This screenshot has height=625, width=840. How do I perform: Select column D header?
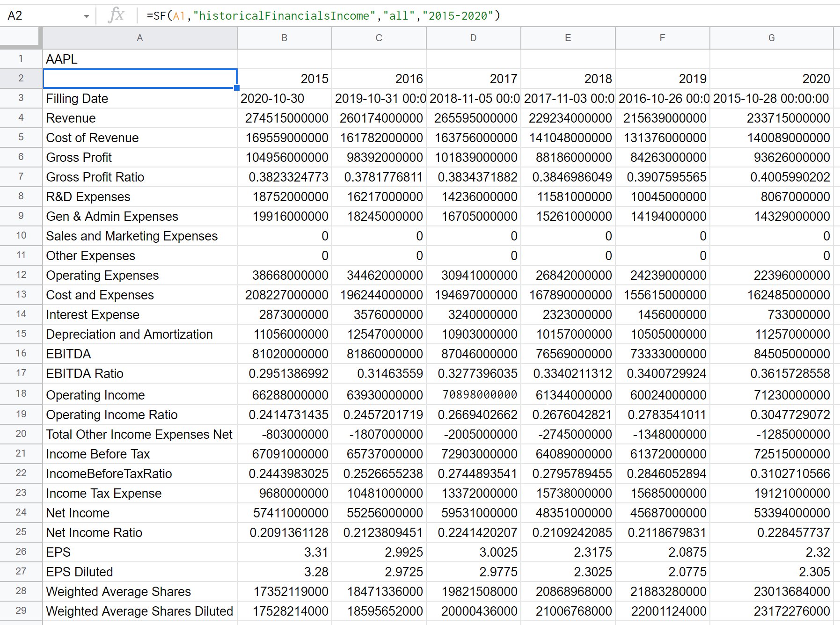pos(474,38)
